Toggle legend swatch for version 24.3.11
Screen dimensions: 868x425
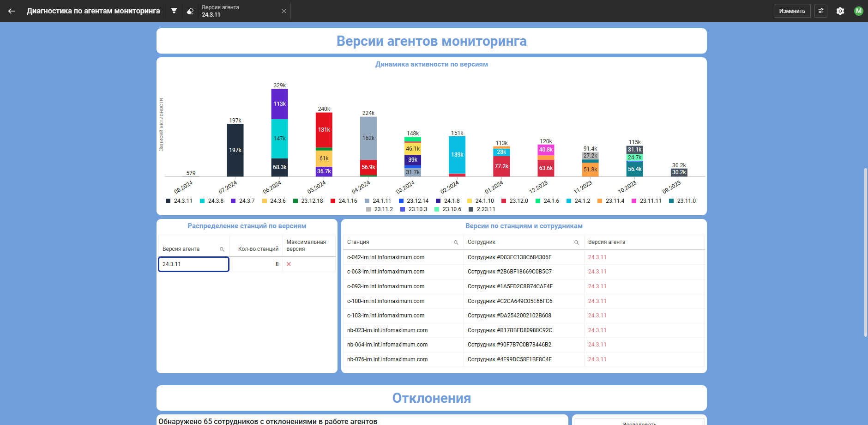(x=168, y=201)
